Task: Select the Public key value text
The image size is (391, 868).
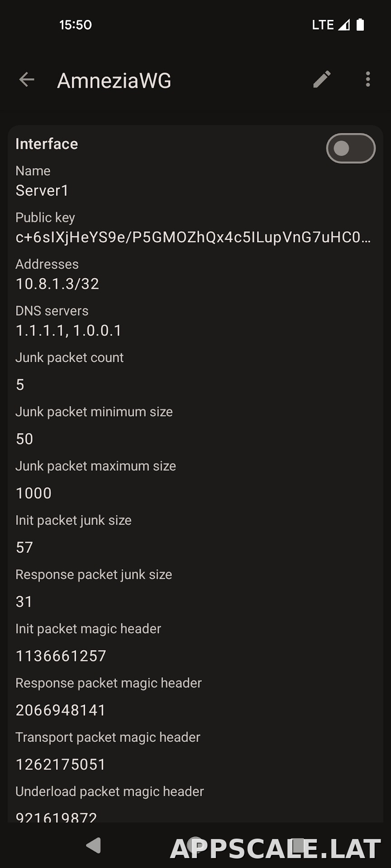Action: (x=193, y=237)
